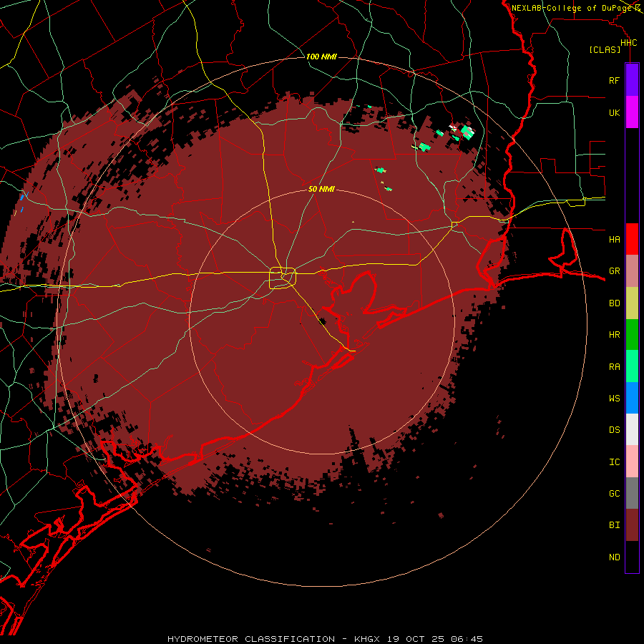Click the magenta UK legend swatch
Screen dimensions: 644x644
[632, 112]
